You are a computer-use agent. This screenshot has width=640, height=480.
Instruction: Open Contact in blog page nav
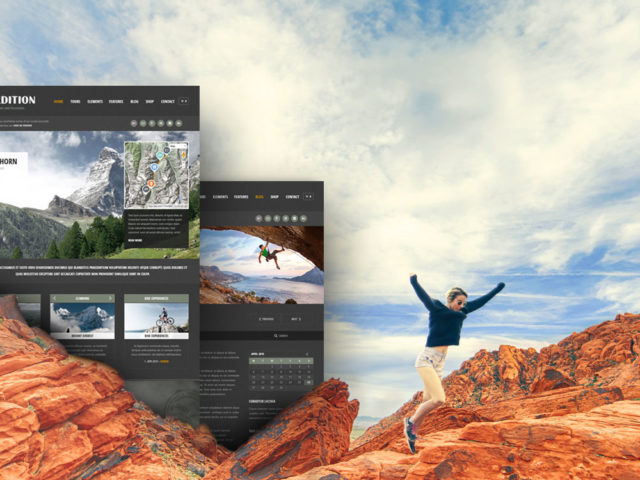coord(292,197)
